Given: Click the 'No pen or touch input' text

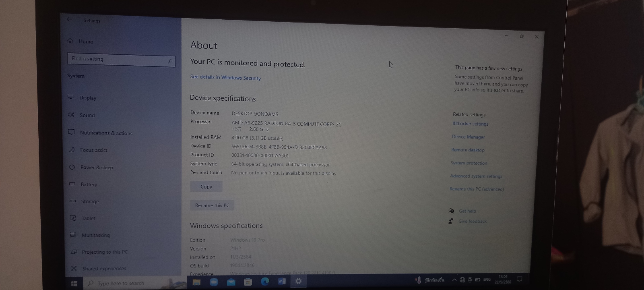Looking at the screenshot, I should click(284, 173).
